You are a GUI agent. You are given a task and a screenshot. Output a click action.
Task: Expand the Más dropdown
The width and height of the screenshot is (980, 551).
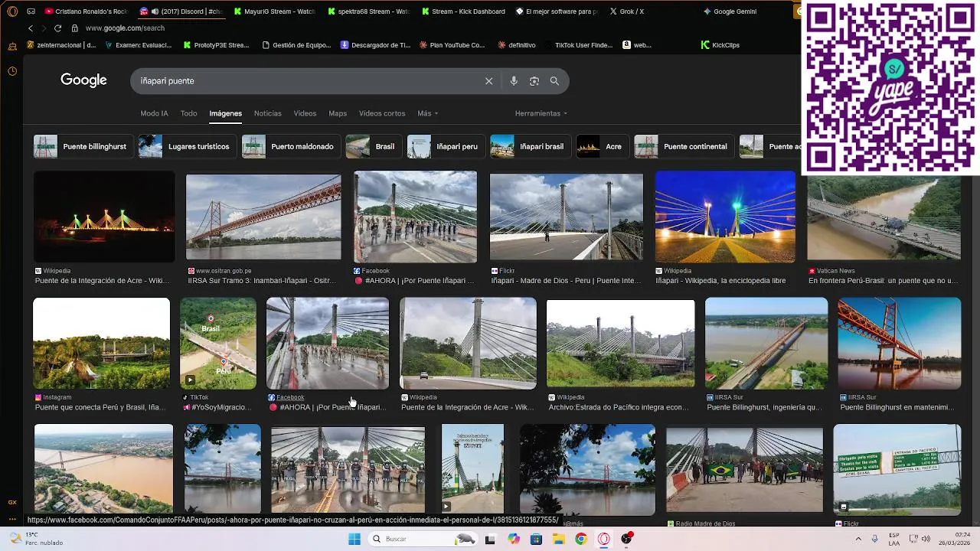coord(427,113)
